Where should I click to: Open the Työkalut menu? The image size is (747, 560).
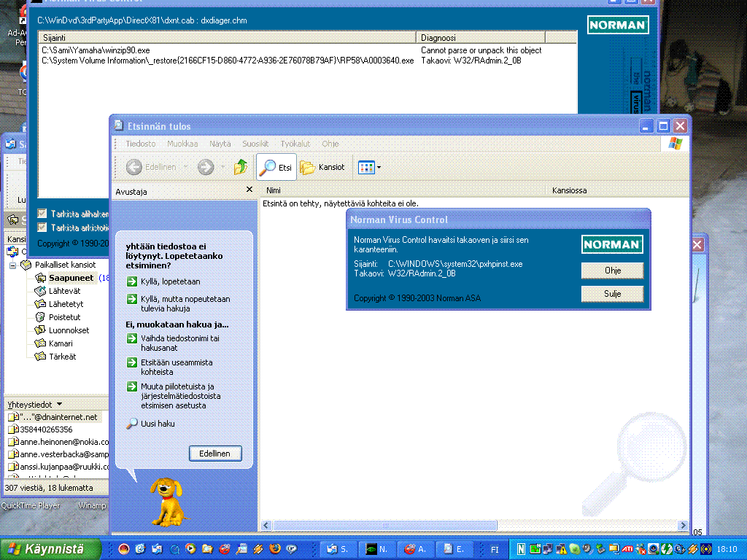(x=295, y=144)
